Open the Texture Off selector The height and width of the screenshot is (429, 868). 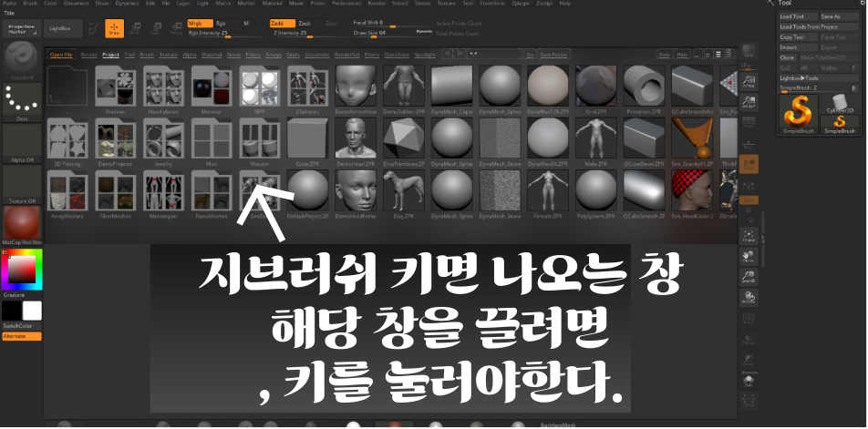coord(22,184)
